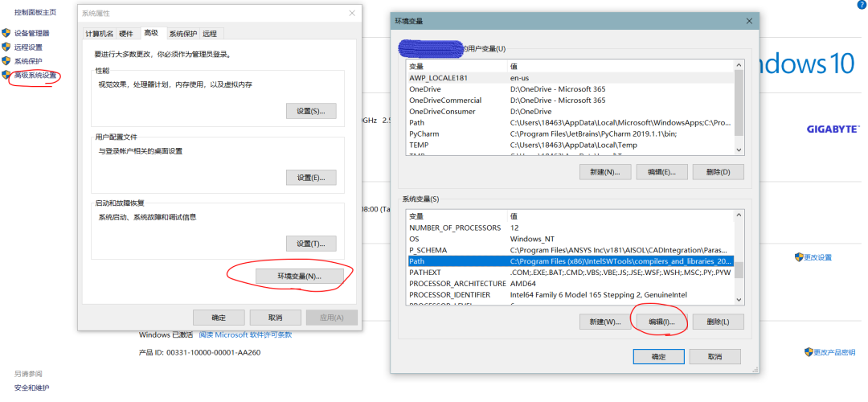
Task: Go to 控制面板主页
Action: click(x=35, y=11)
